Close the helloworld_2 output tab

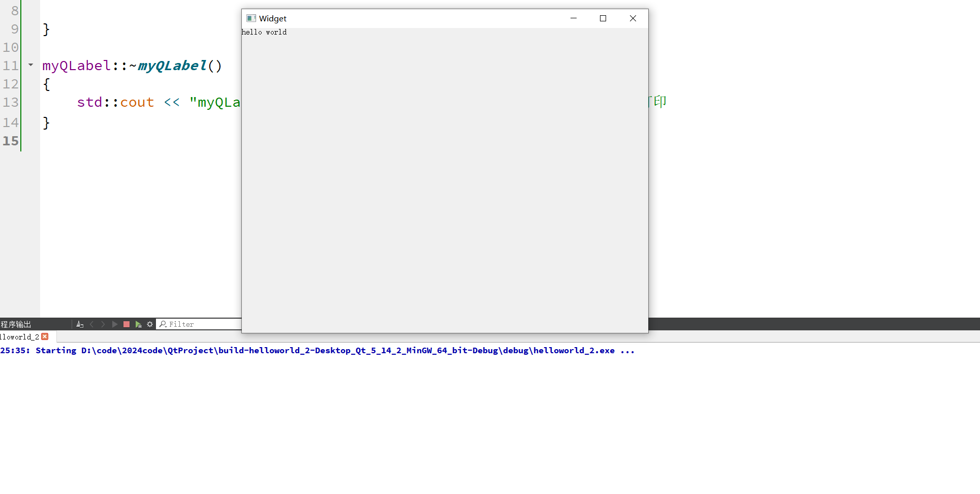tap(45, 336)
